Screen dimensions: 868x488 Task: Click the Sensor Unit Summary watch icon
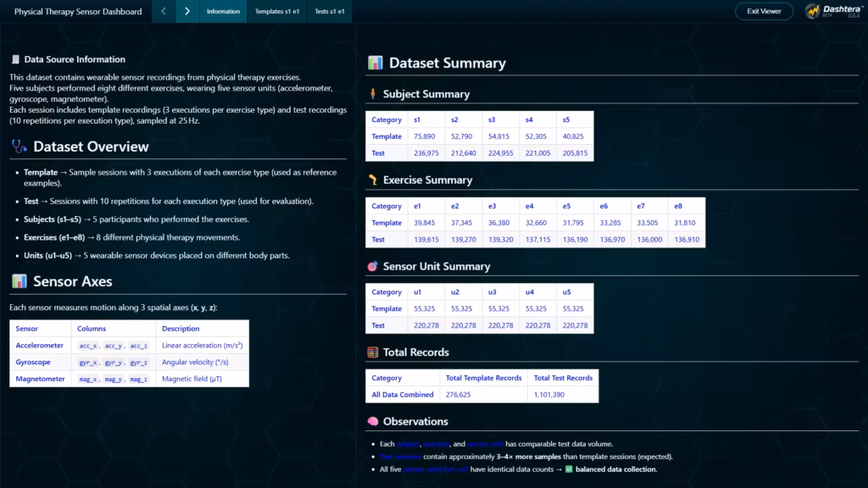pyautogui.click(x=373, y=266)
